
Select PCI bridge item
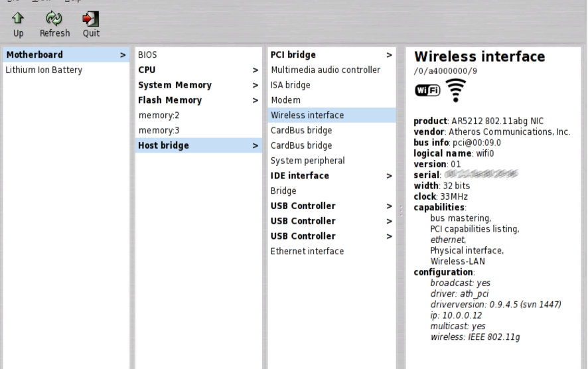[332, 54]
